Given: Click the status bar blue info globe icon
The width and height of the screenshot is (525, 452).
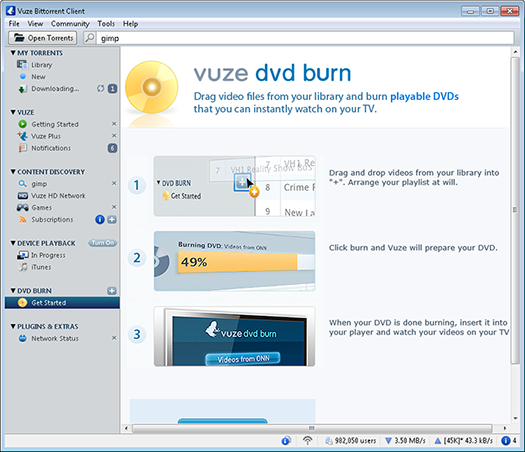Looking at the screenshot, I should [286, 441].
